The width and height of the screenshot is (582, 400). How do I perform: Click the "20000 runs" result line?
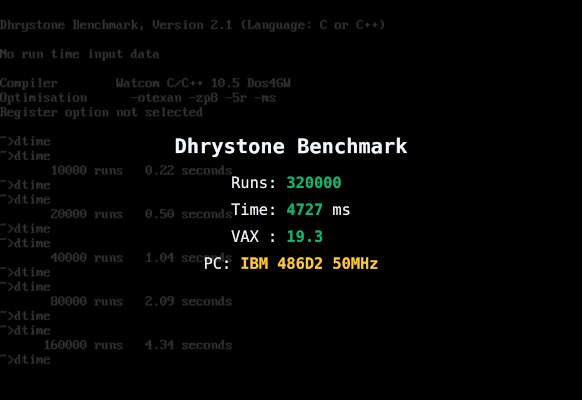141,214
